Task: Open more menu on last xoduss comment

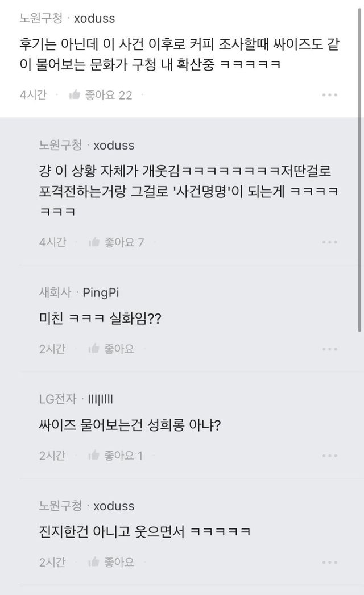Action: (329, 562)
